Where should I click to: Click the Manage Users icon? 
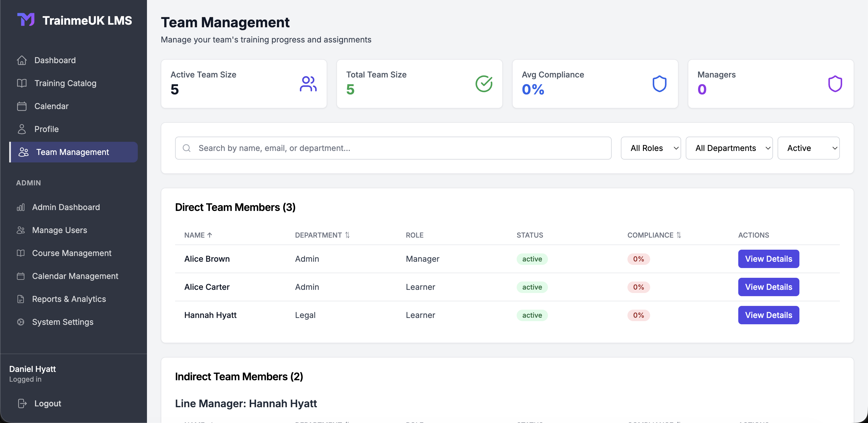pos(21,230)
